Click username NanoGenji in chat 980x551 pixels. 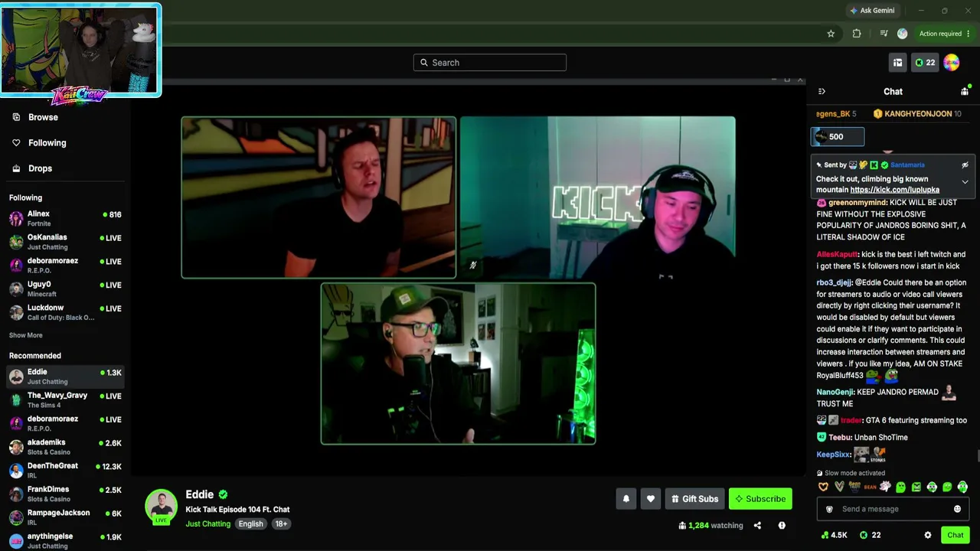[835, 392]
